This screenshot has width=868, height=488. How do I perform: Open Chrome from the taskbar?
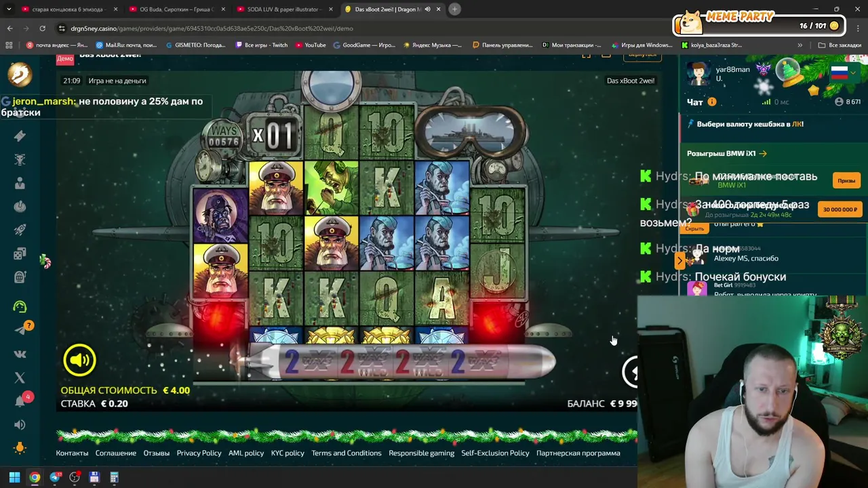tap(35, 478)
